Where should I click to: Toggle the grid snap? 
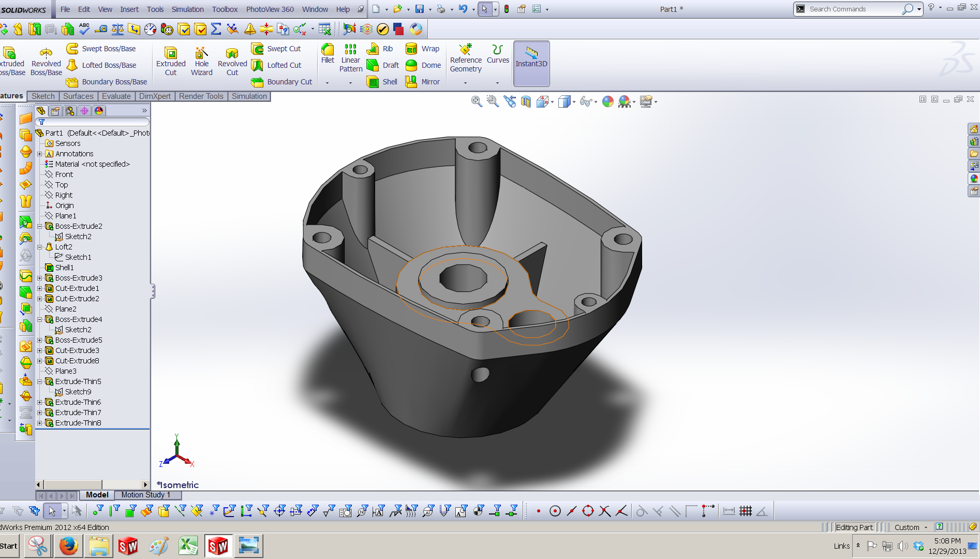[x=746, y=511]
